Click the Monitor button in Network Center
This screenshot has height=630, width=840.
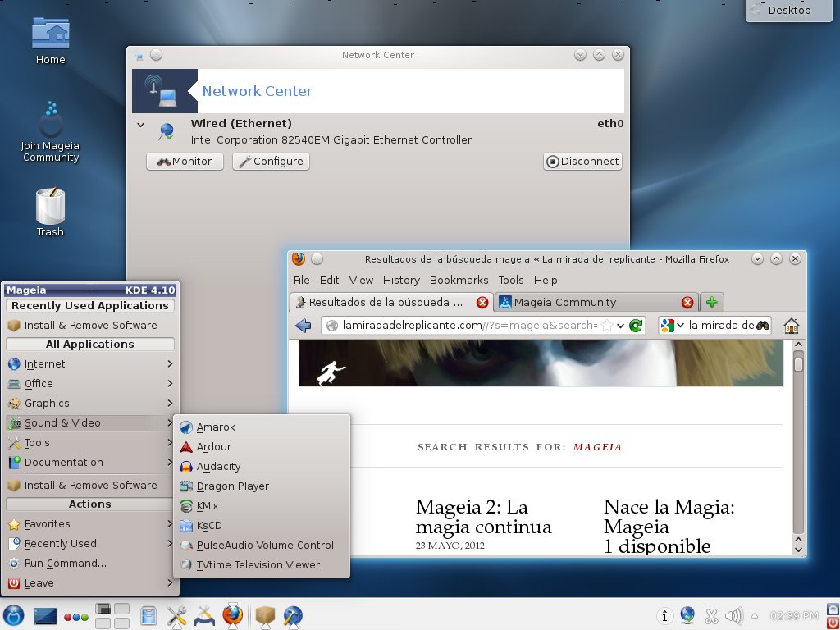point(185,162)
